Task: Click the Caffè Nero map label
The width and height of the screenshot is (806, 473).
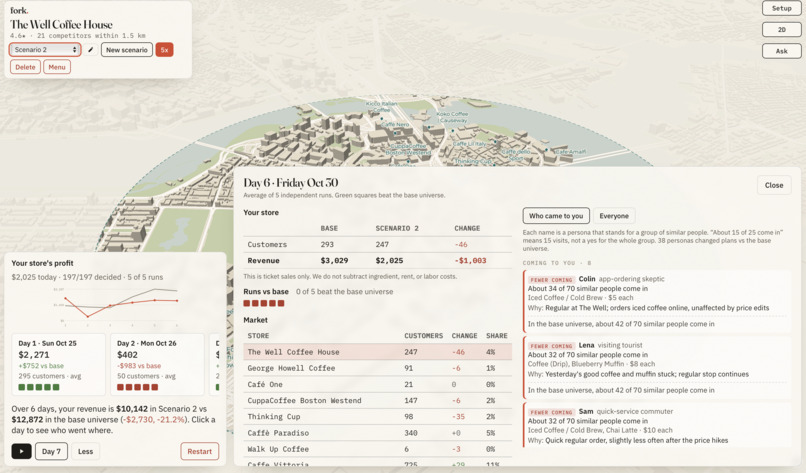Action: (x=395, y=124)
